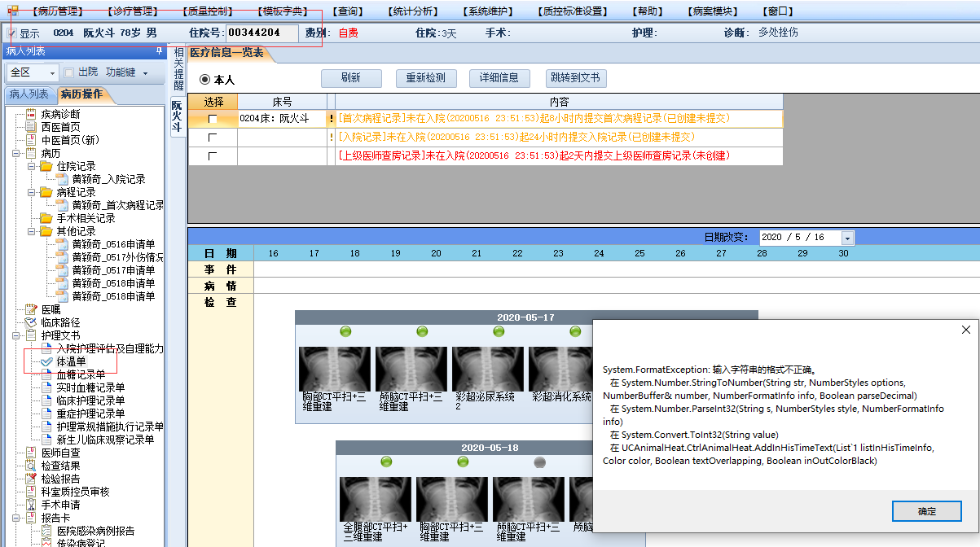Collapse the 病程记录 tree node
The height and width of the screenshot is (547, 980).
click(32, 192)
